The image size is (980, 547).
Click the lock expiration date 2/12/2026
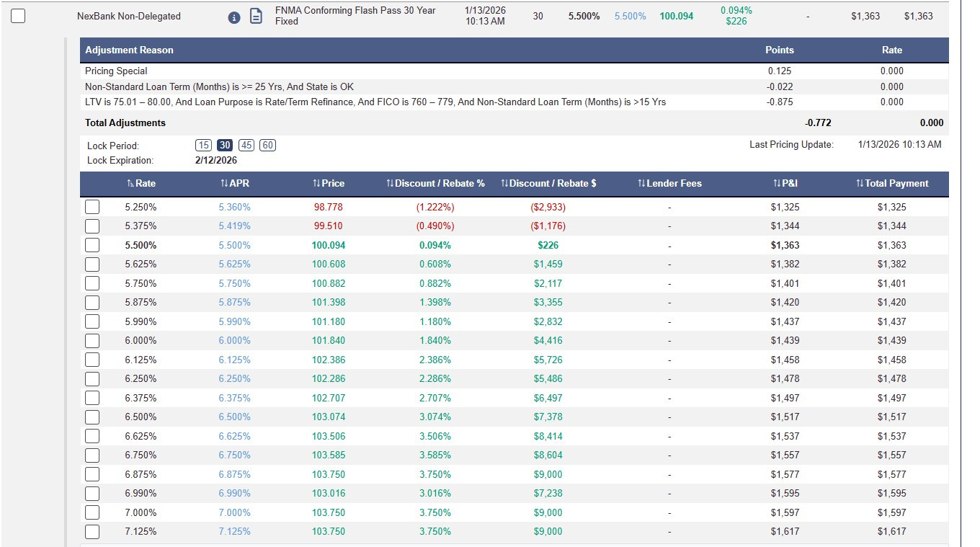coord(216,160)
